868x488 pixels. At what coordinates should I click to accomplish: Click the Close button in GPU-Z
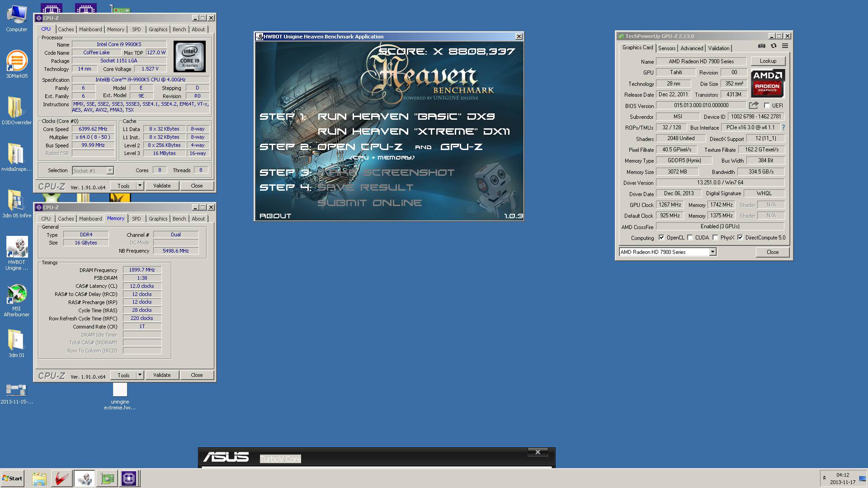click(772, 252)
